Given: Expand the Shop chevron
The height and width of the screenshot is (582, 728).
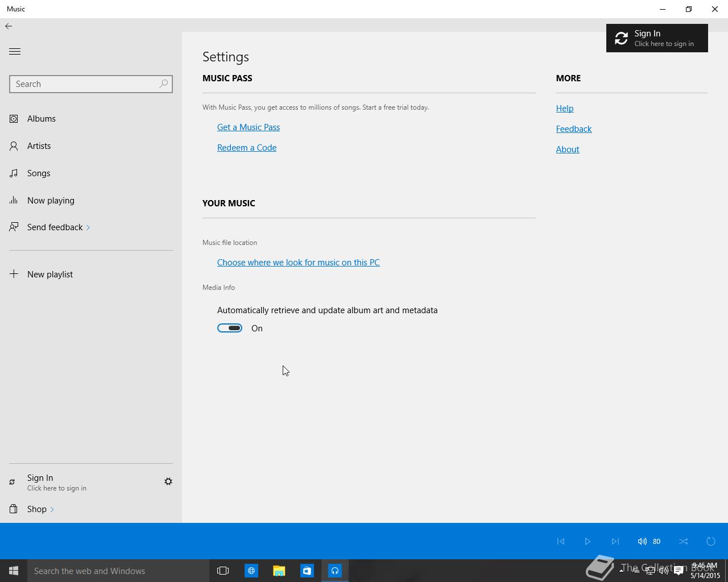Looking at the screenshot, I should point(52,509).
